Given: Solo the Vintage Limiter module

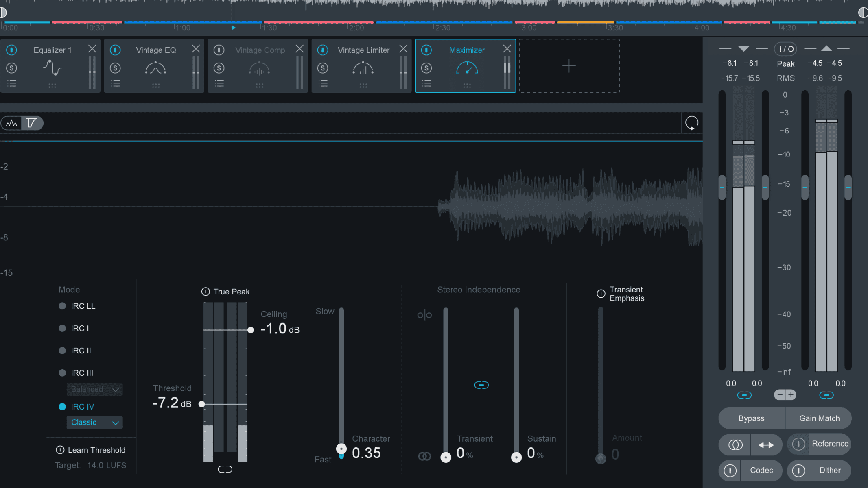Looking at the screenshot, I should pos(323,68).
